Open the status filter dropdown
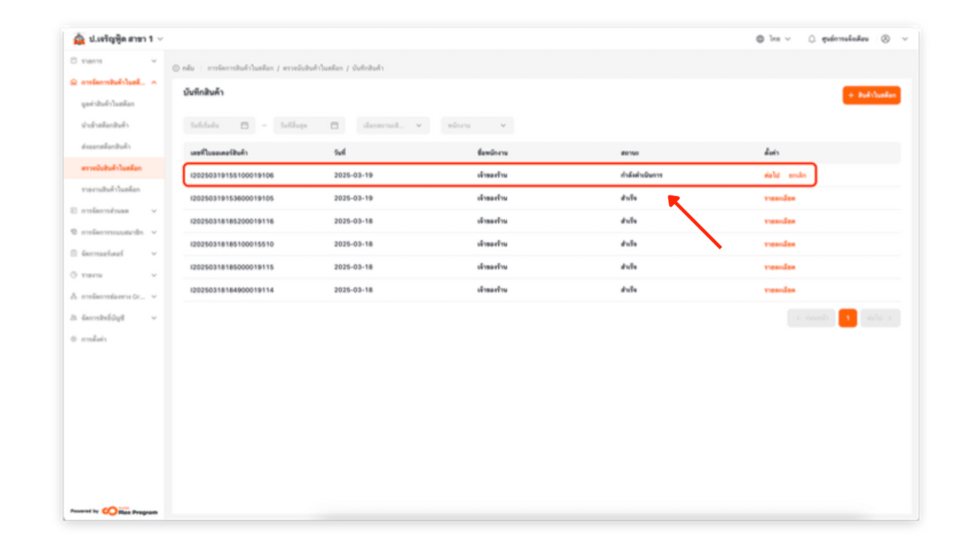 [x=393, y=126]
